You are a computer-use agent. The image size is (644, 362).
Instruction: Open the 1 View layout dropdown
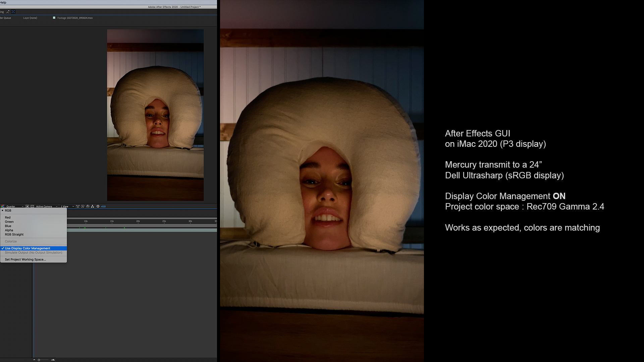[65, 206]
